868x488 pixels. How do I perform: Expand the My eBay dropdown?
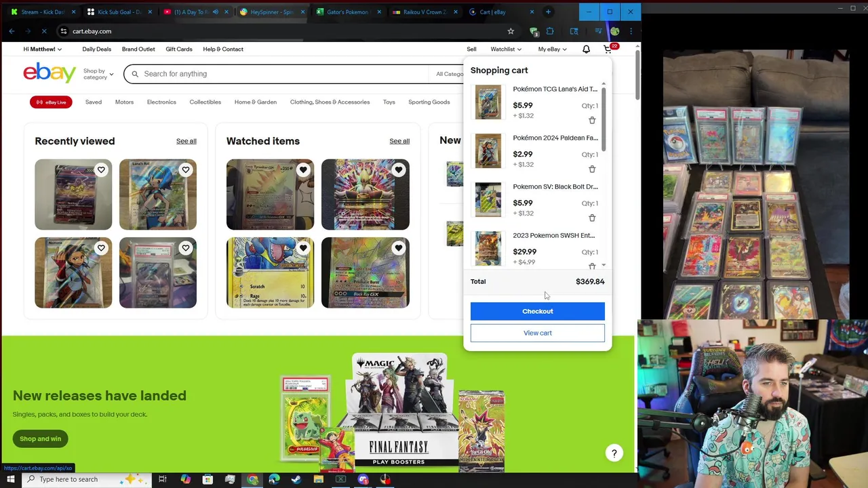pos(552,49)
